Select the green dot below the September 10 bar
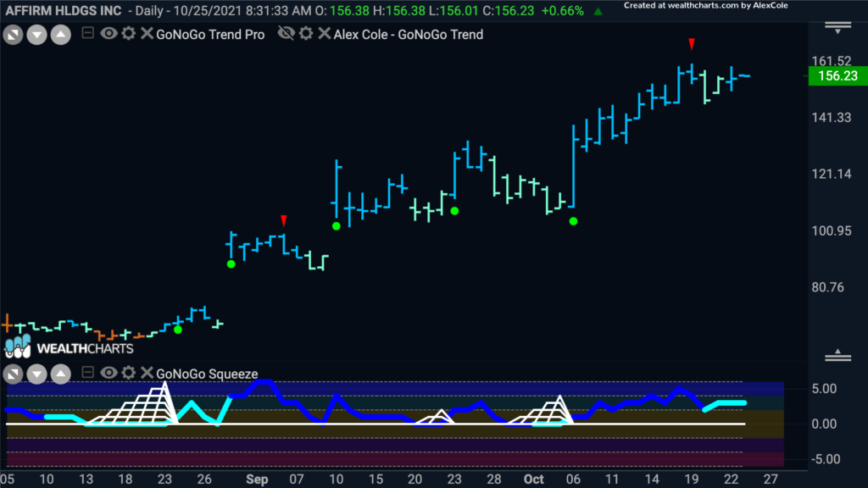The height and width of the screenshot is (488, 868). tap(336, 225)
